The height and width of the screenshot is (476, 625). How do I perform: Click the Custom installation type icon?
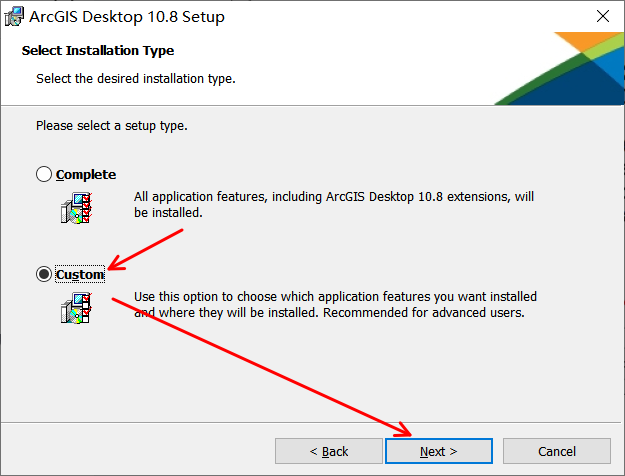[77, 308]
